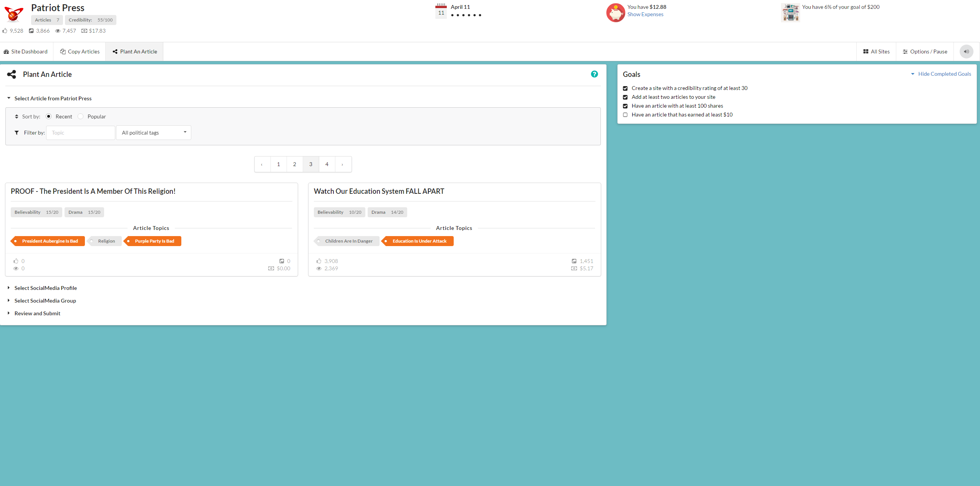
Task: Select the Popular sort radio button
Action: 81,117
